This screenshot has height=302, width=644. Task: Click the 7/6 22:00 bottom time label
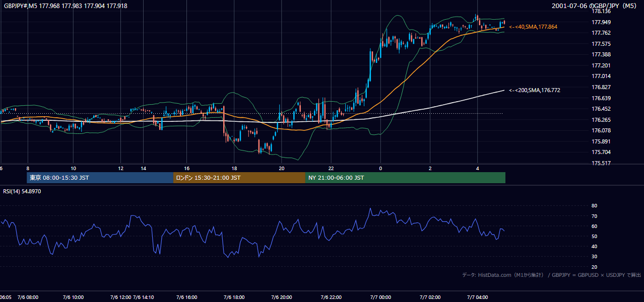pyautogui.click(x=331, y=297)
